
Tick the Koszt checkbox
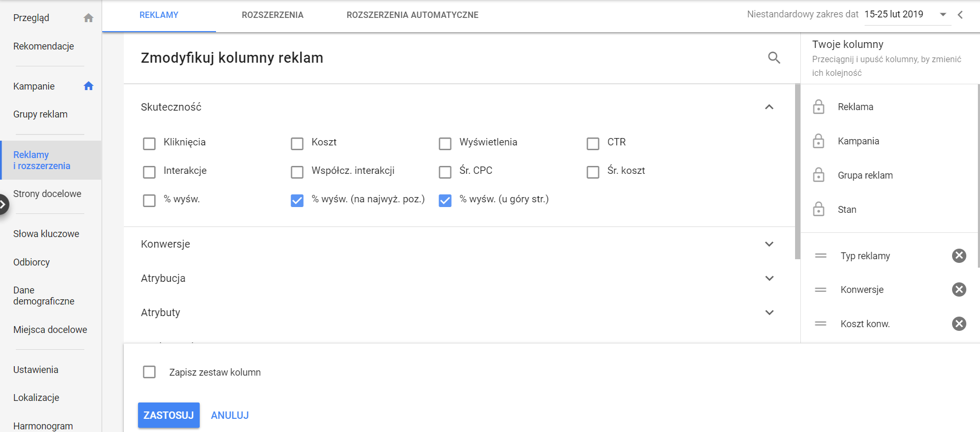pos(297,144)
